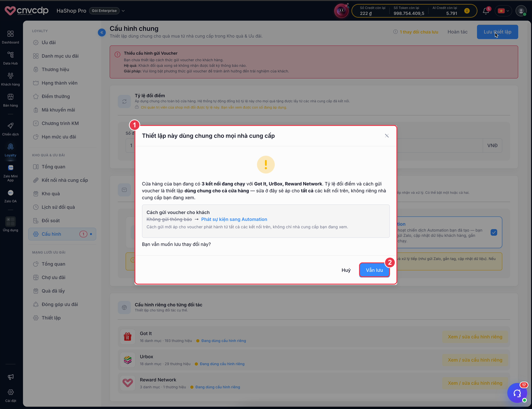532x409 pixels.
Task: Open Danh mục ưu đãi menu item
Action: click(62, 56)
